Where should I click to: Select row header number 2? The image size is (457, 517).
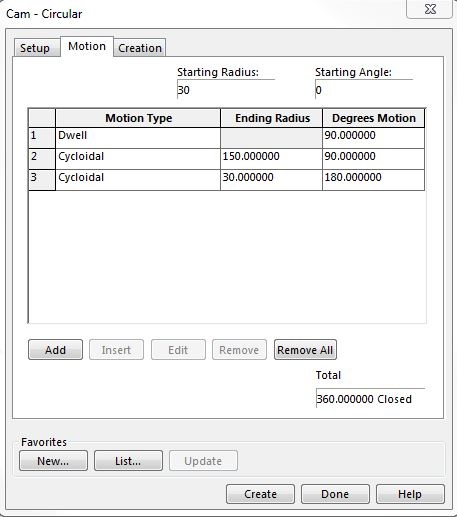click(42, 159)
